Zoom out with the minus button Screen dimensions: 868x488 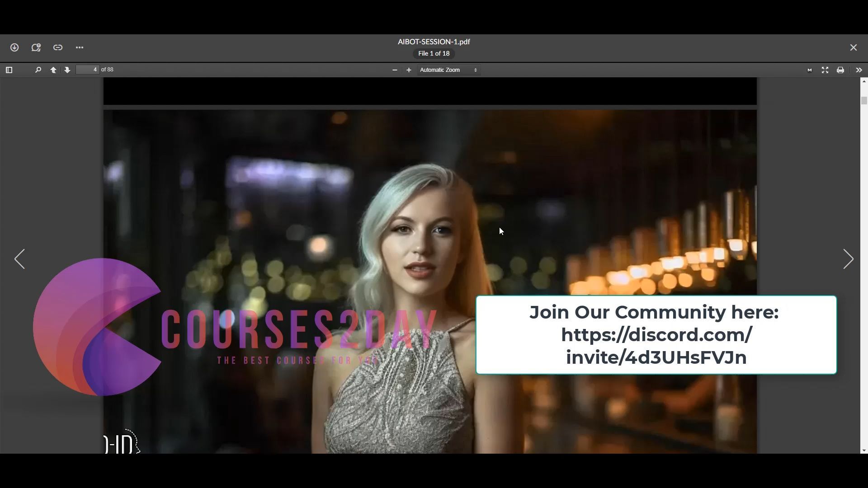(x=395, y=70)
